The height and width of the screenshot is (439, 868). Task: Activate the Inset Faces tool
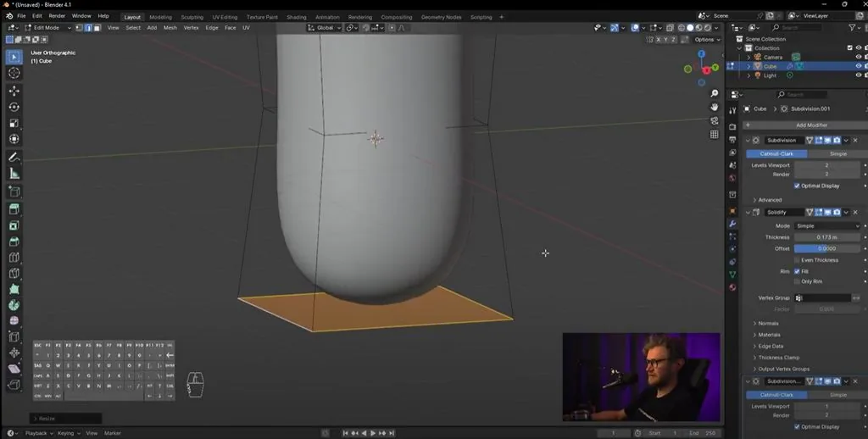(x=14, y=225)
